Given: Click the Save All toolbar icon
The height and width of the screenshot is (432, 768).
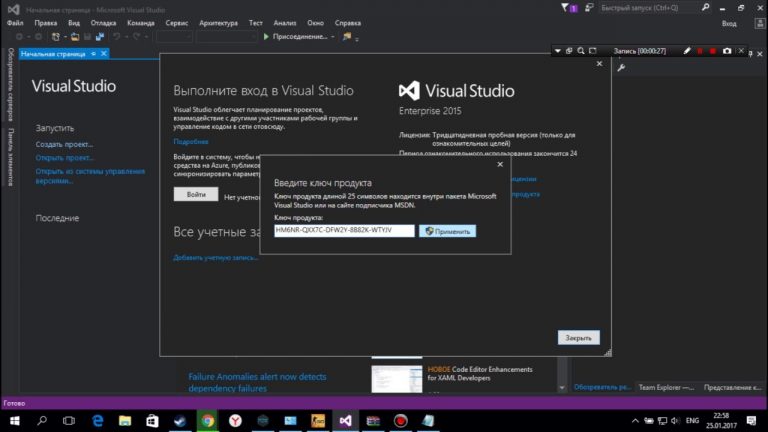Looking at the screenshot, I should (100, 37).
